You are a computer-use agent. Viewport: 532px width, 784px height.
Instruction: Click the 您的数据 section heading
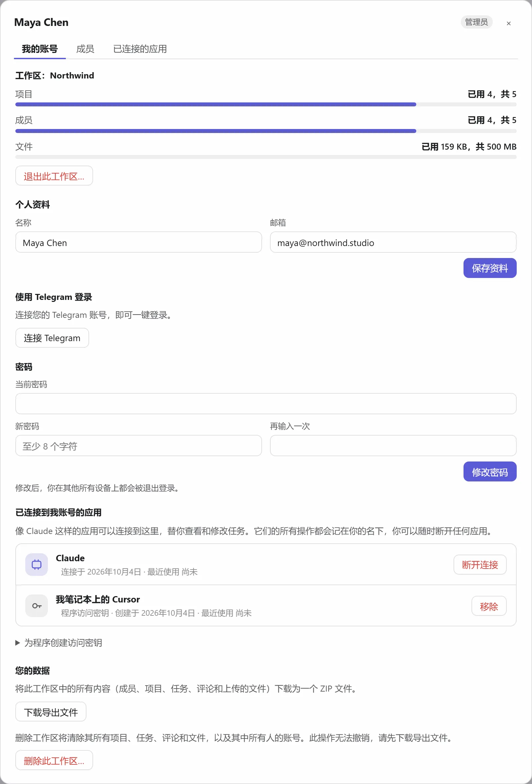point(32,671)
